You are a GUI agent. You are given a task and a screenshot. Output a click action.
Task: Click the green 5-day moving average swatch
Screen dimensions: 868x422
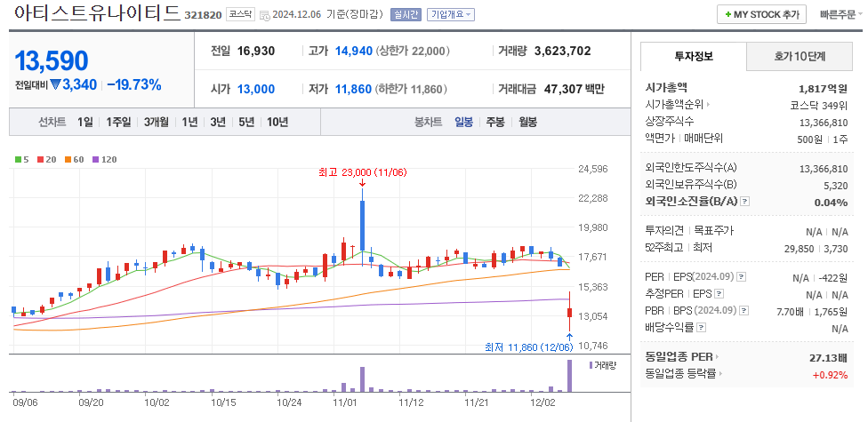(19, 160)
